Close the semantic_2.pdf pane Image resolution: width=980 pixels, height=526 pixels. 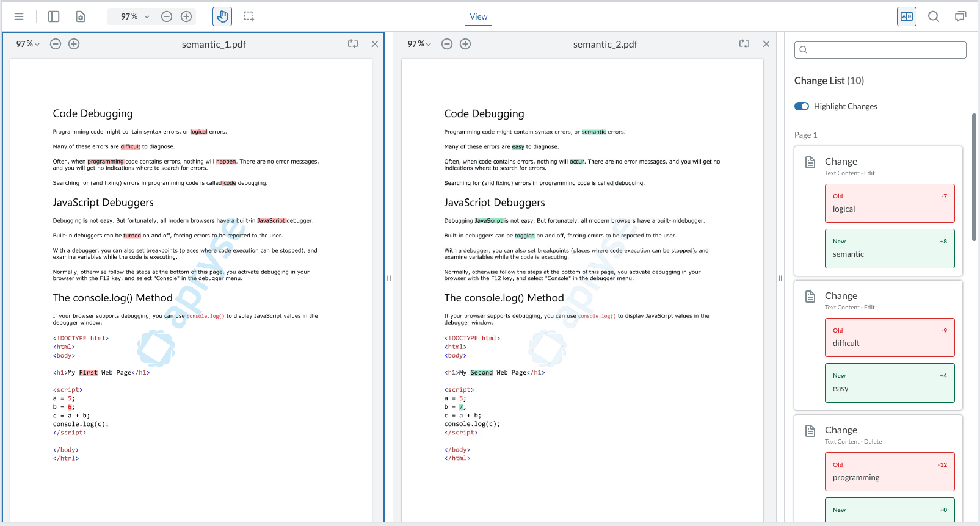click(766, 44)
